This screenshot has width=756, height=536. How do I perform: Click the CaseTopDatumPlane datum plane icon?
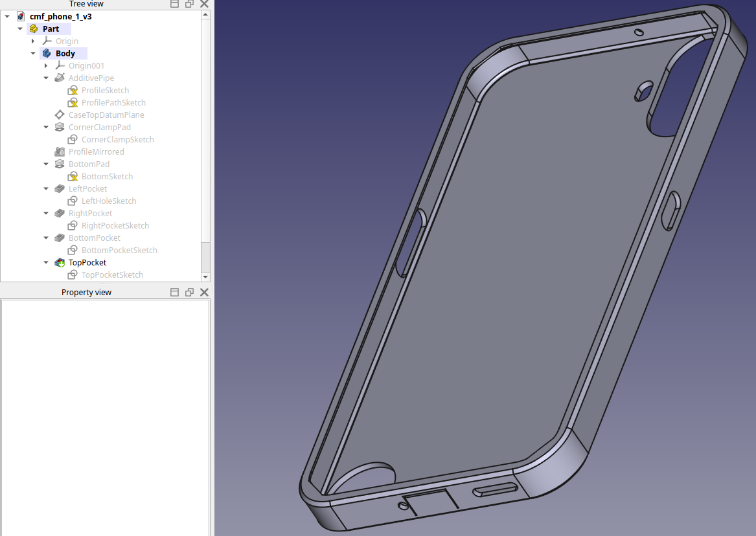[59, 115]
